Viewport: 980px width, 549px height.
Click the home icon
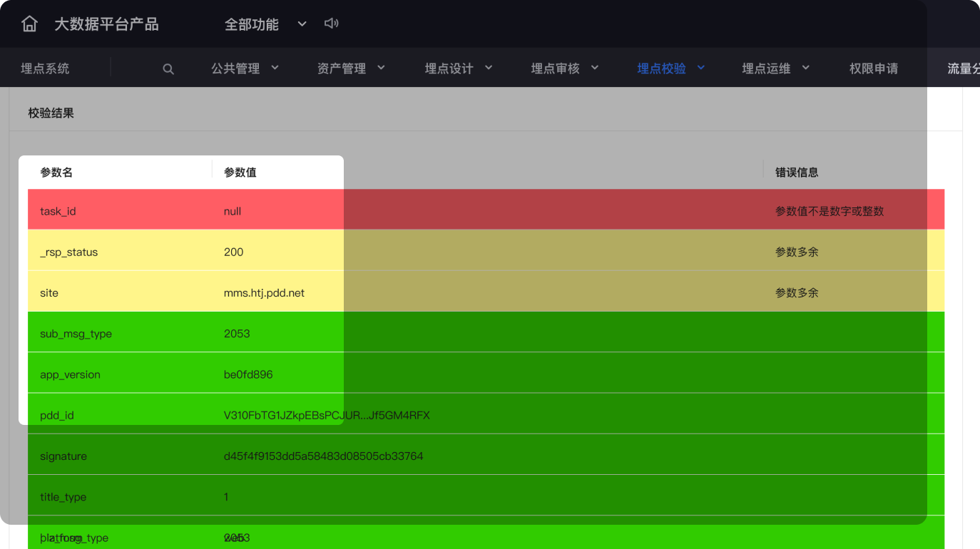click(x=29, y=24)
